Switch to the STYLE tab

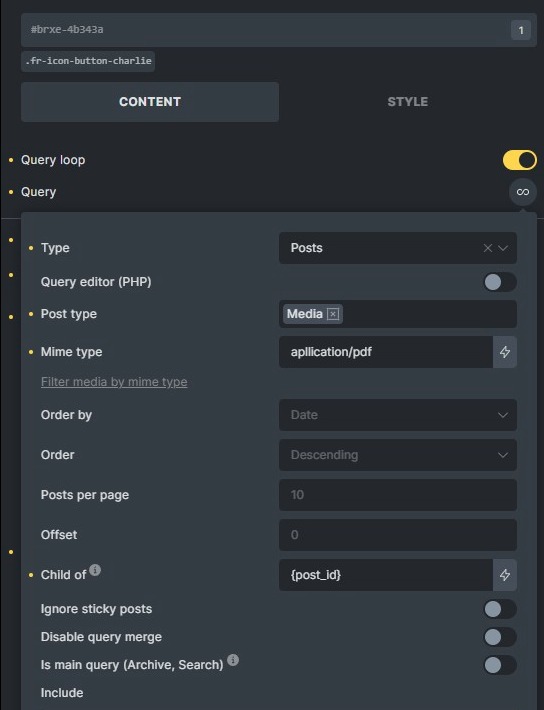click(x=408, y=102)
